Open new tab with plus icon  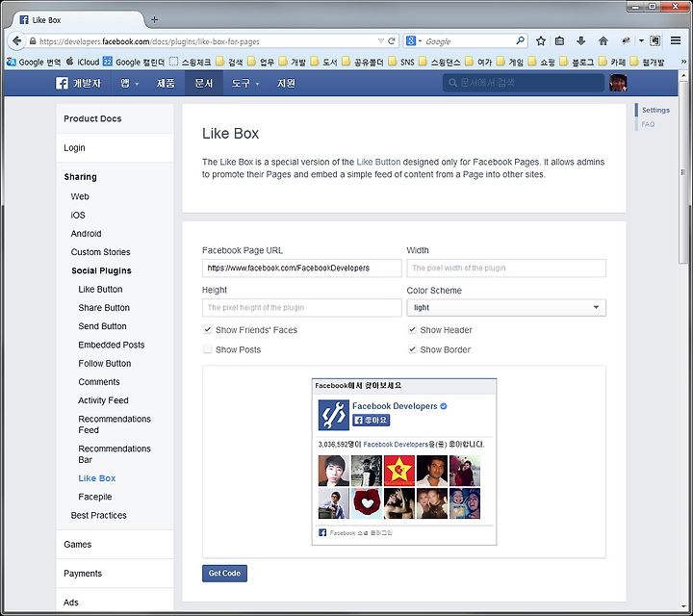(x=154, y=19)
